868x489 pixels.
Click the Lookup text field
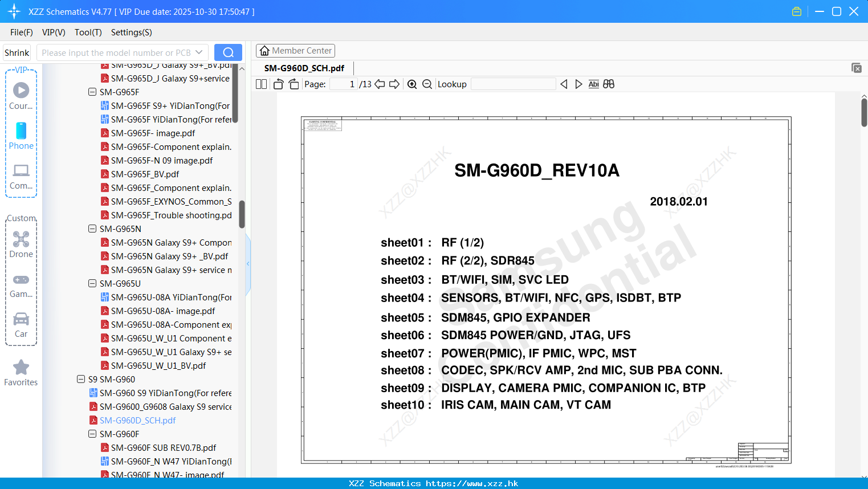513,84
